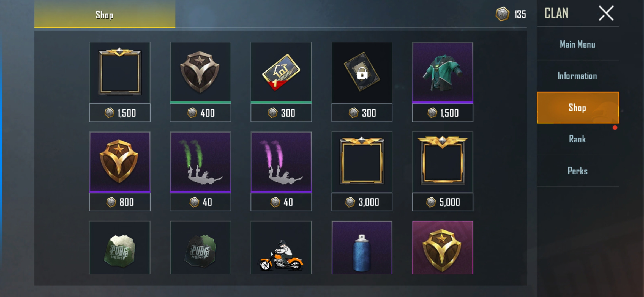The image size is (644, 297).
Task: Pick the blue spray paint can
Action: tap(362, 248)
